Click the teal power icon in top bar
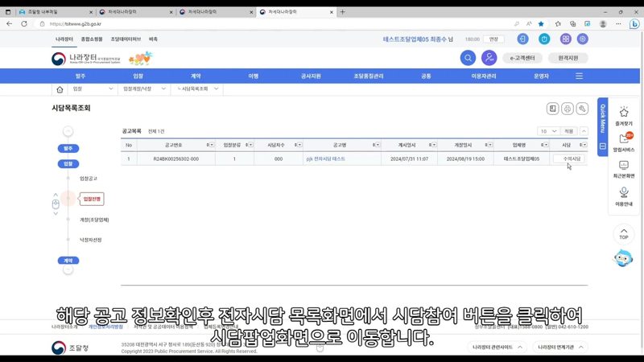The height and width of the screenshot is (362, 644). (x=544, y=39)
